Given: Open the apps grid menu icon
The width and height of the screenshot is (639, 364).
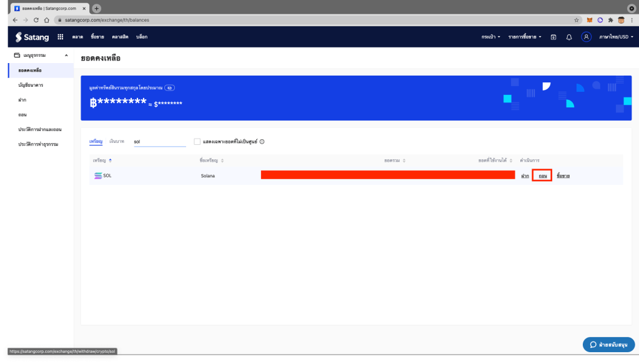Looking at the screenshot, I should pos(61,37).
